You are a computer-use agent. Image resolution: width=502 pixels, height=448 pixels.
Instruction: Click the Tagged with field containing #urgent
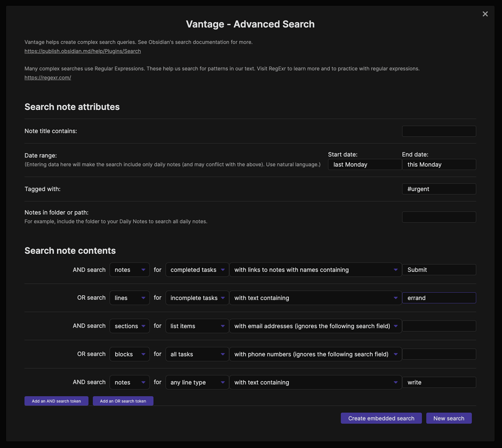[439, 189]
